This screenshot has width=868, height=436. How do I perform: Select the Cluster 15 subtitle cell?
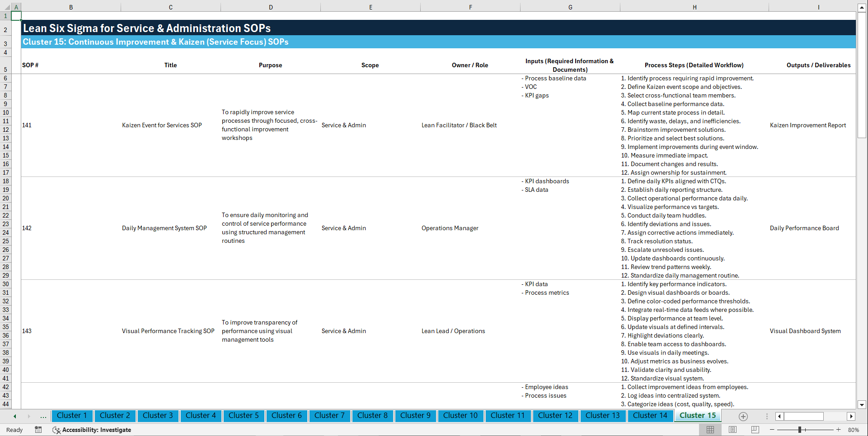pyautogui.click(x=438, y=42)
